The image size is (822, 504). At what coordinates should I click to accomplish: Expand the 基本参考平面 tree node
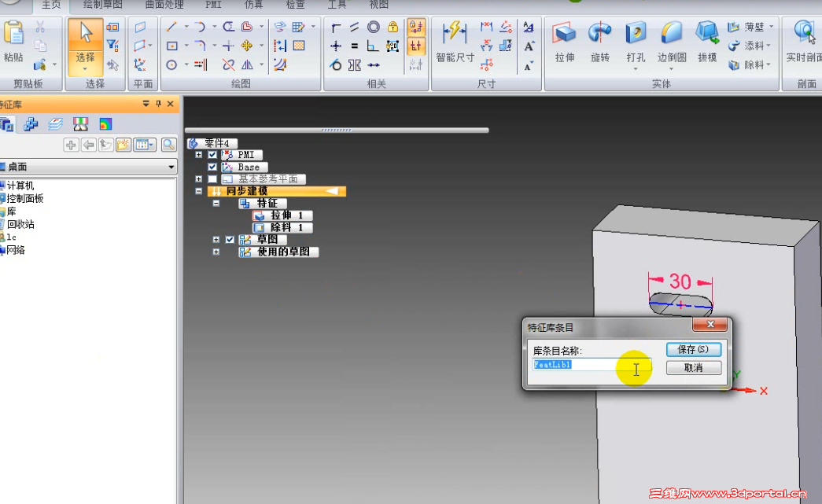click(199, 179)
